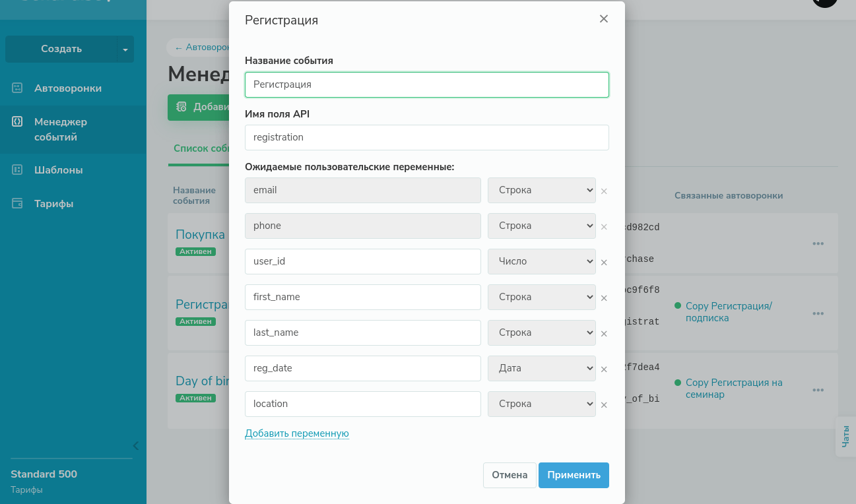Remove the user_id variable row
Viewport: 856px width, 504px height.
(x=603, y=262)
